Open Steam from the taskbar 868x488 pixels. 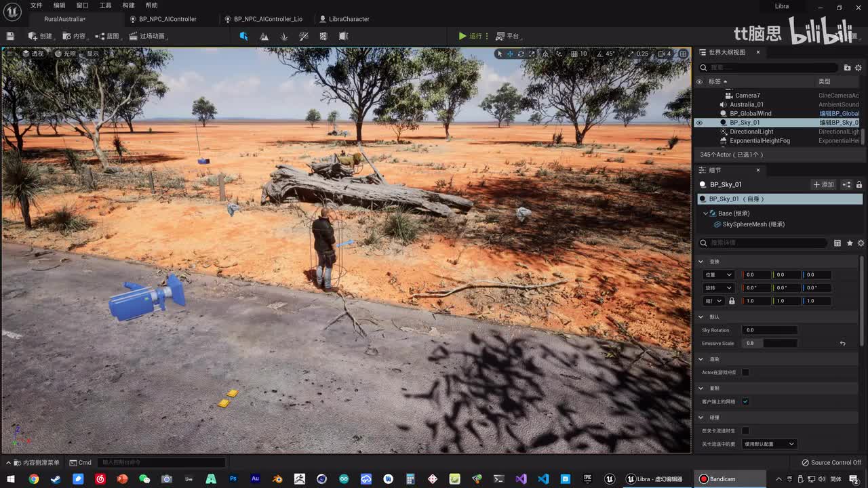pyautogui.click(x=56, y=479)
